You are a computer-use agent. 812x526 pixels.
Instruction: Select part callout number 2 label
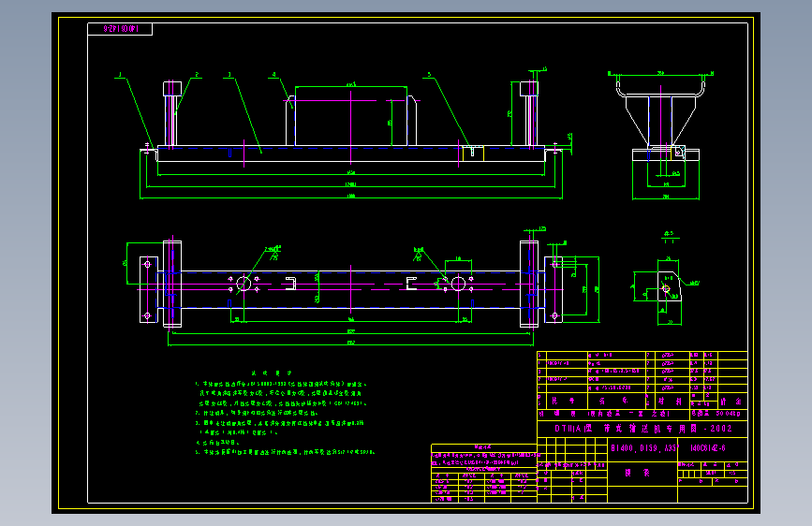tap(197, 75)
